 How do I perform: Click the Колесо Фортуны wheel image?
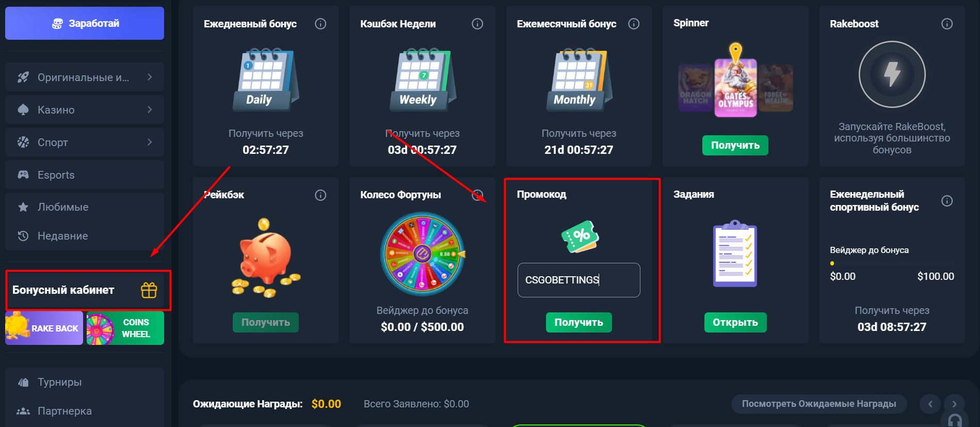(422, 254)
